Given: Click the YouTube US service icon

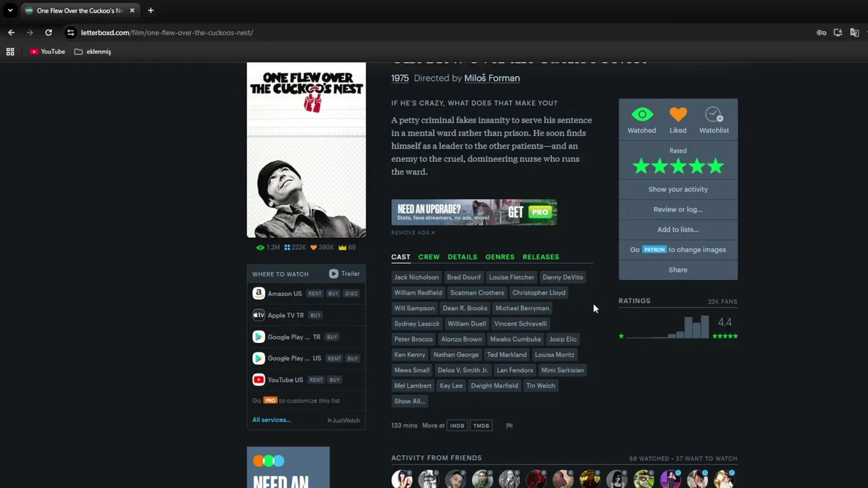Looking at the screenshot, I should coord(258,380).
